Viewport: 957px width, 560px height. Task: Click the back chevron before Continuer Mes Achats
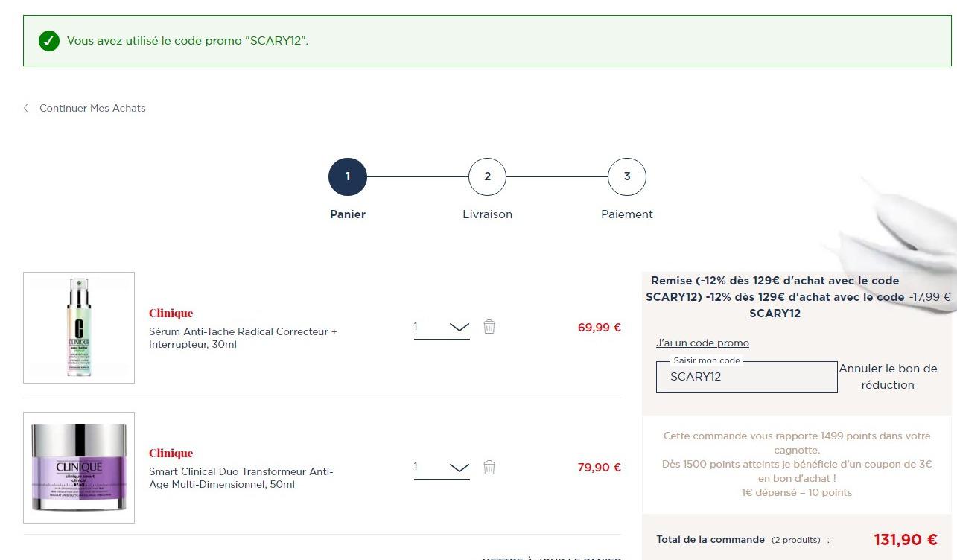tap(27, 108)
